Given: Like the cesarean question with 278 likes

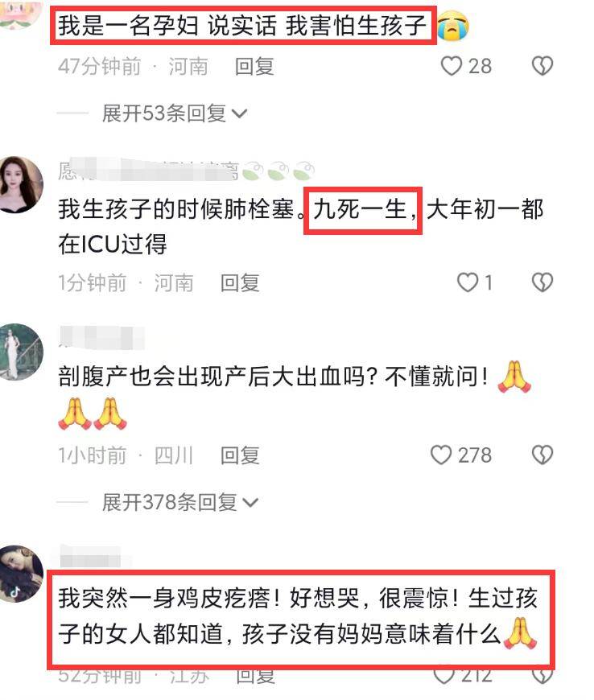Looking at the screenshot, I should coord(441,455).
